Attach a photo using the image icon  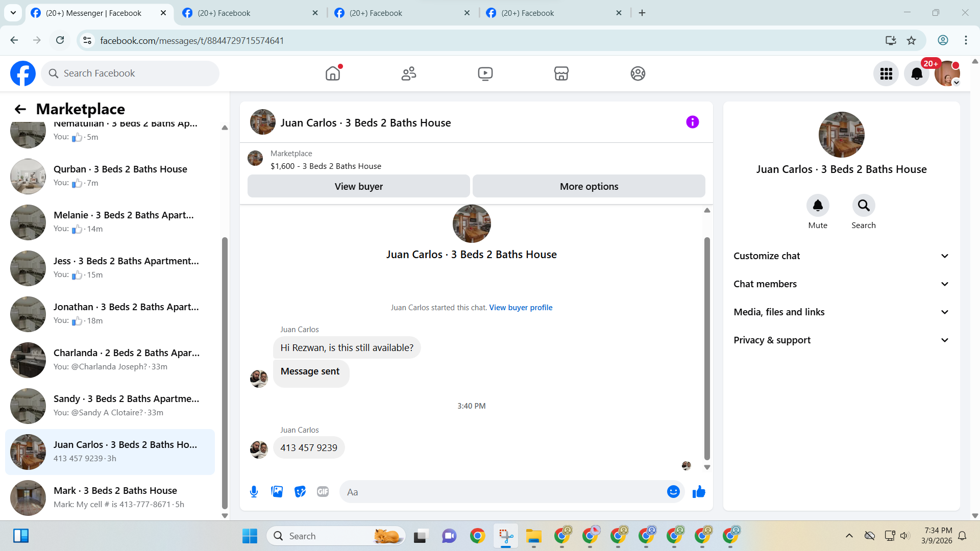pos(277,492)
